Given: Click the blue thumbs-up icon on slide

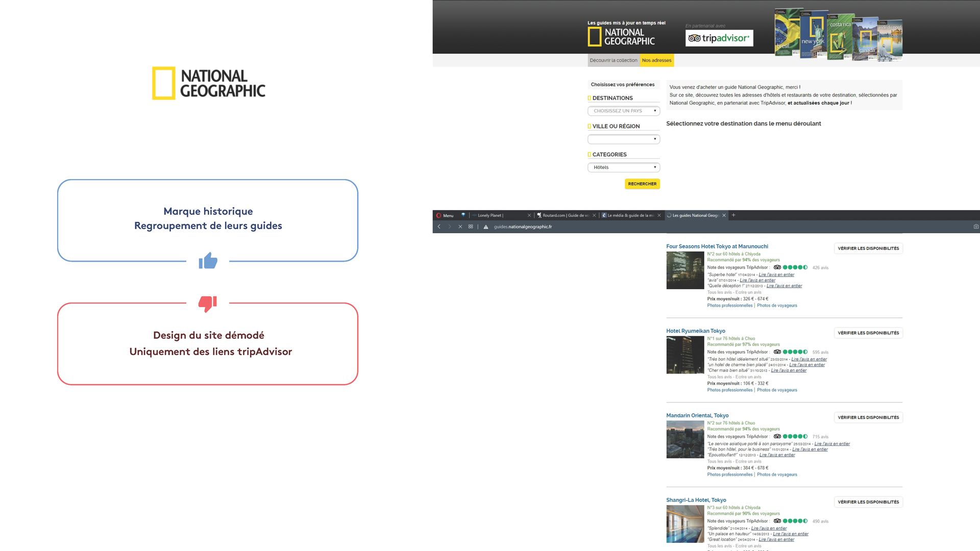Looking at the screenshot, I should click(208, 261).
